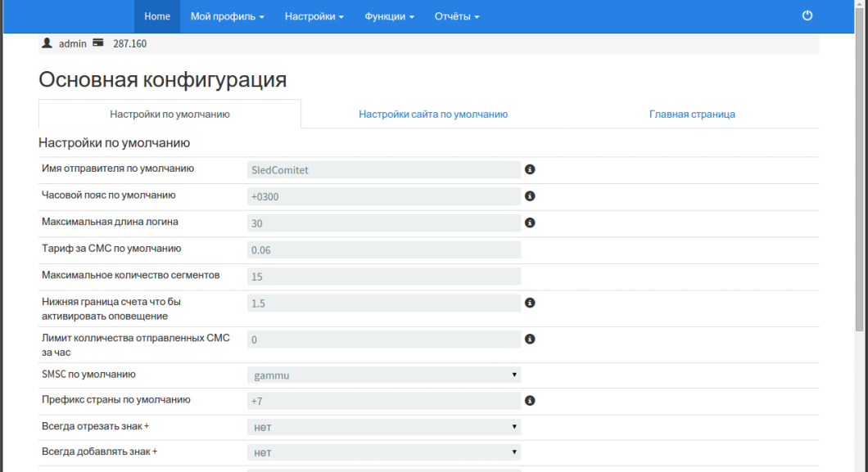Show info for default country prefix
Image resolution: width=868 pixels, height=472 pixels.
click(x=530, y=400)
